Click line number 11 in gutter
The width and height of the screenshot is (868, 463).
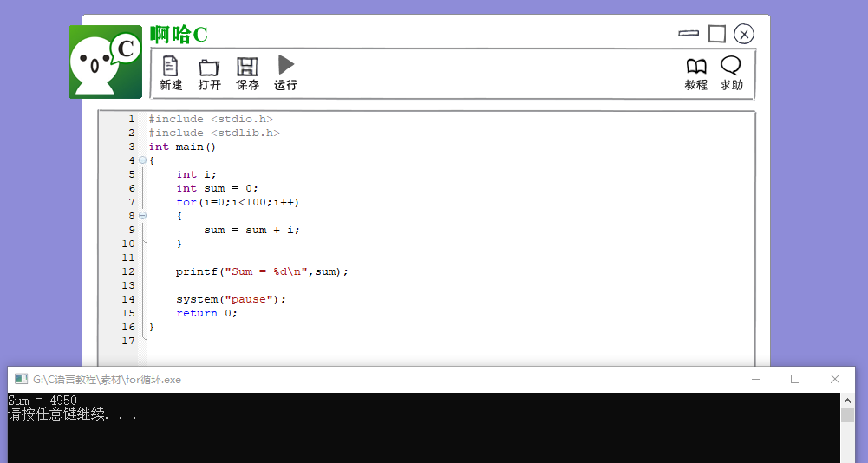tap(128, 258)
